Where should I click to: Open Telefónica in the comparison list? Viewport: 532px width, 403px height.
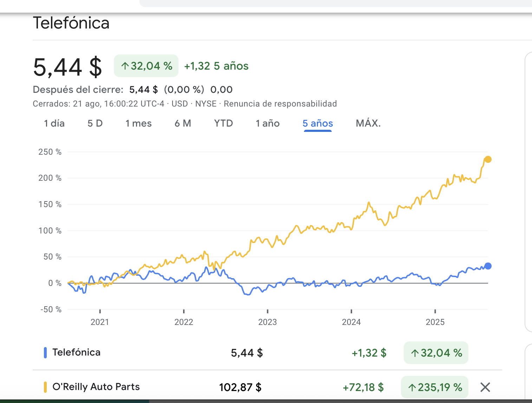pyautogui.click(x=76, y=352)
